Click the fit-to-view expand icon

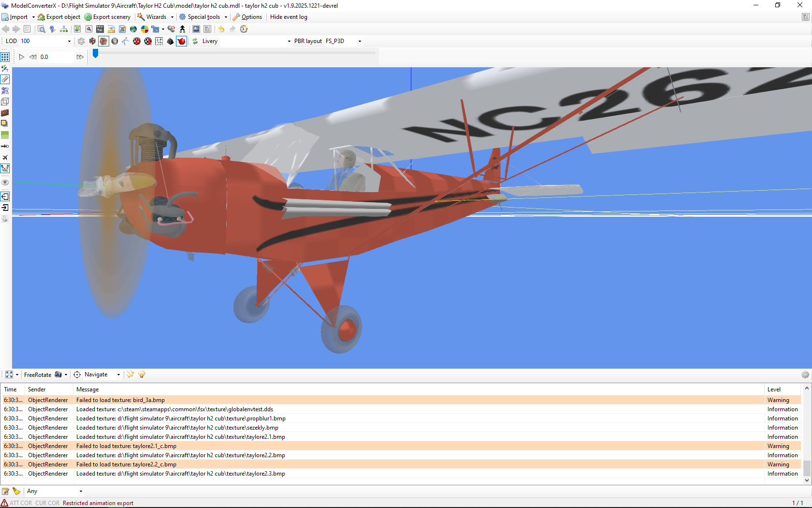click(9, 374)
